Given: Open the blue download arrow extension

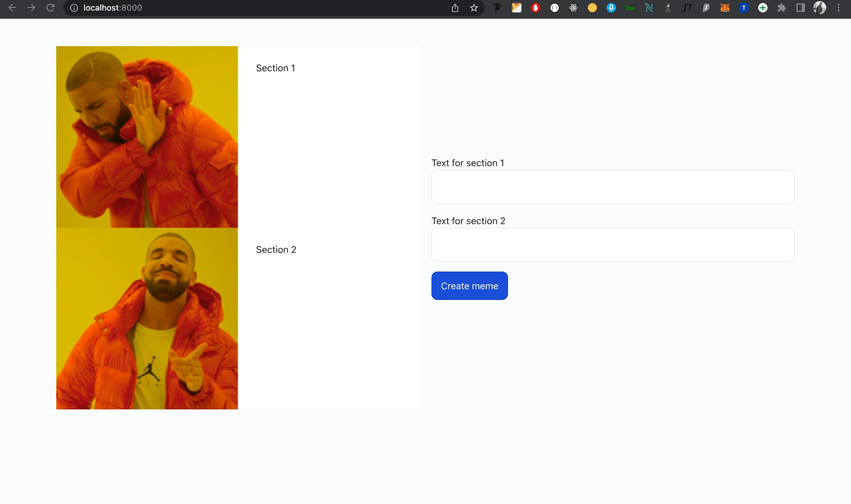Looking at the screenshot, I should coord(612,8).
